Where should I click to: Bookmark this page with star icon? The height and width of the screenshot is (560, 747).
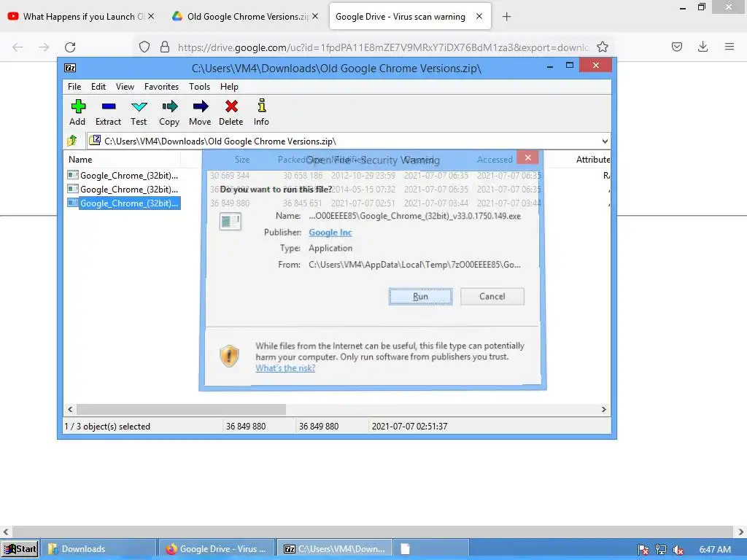click(602, 47)
